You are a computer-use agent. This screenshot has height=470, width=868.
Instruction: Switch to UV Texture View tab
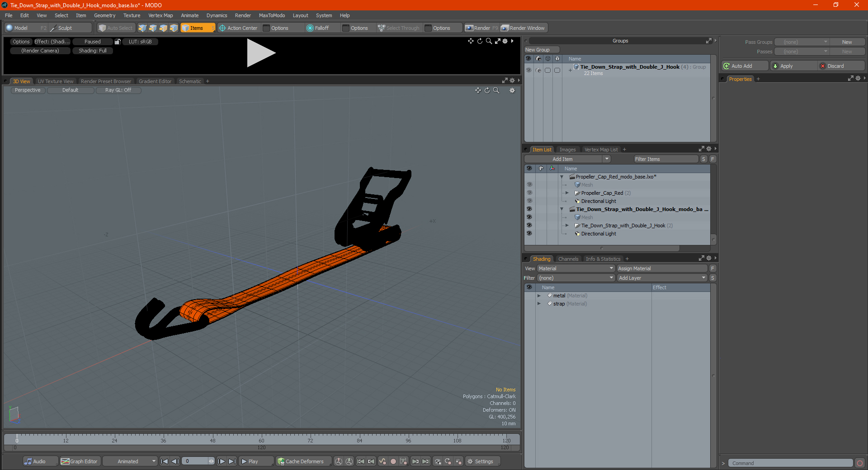point(56,81)
